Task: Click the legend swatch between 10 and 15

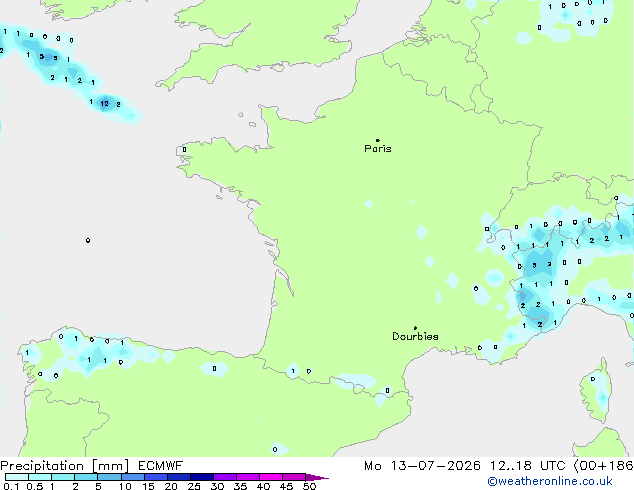Action: pyautogui.click(x=132, y=477)
